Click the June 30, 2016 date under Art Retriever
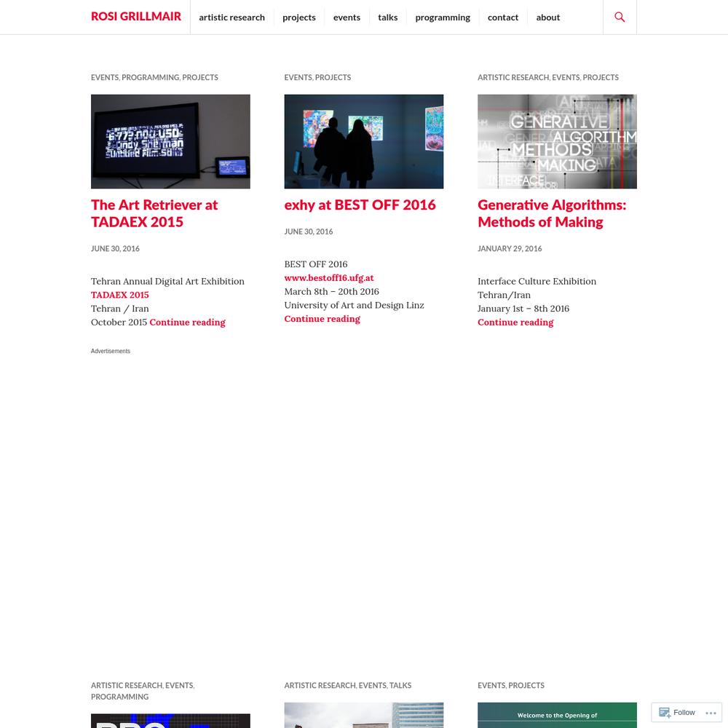 point(115,249)
